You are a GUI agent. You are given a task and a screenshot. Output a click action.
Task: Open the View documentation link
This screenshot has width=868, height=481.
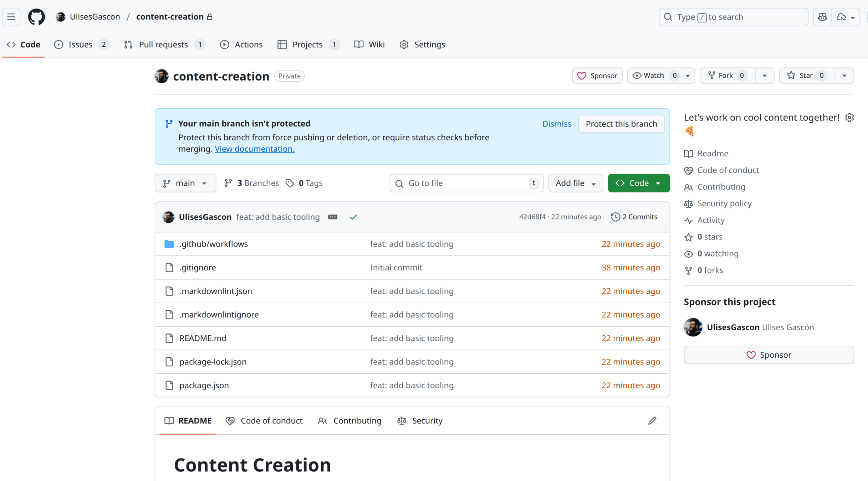coord(254,149)
